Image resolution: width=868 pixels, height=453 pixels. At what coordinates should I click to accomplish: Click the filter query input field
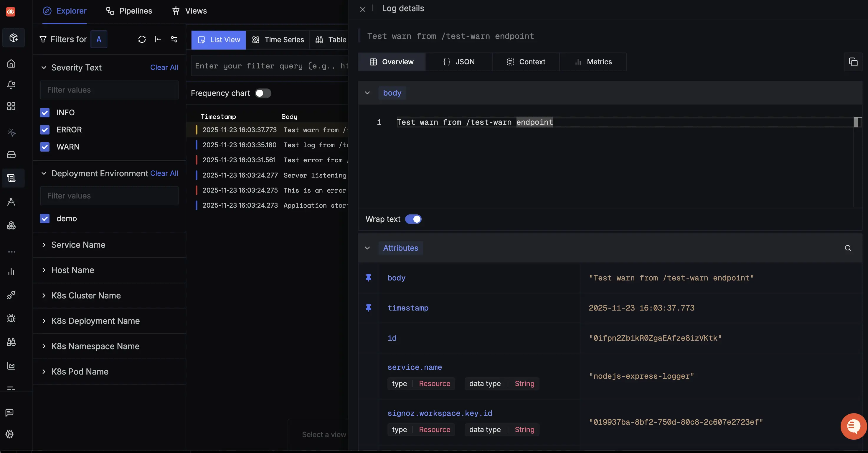(270, 65)
